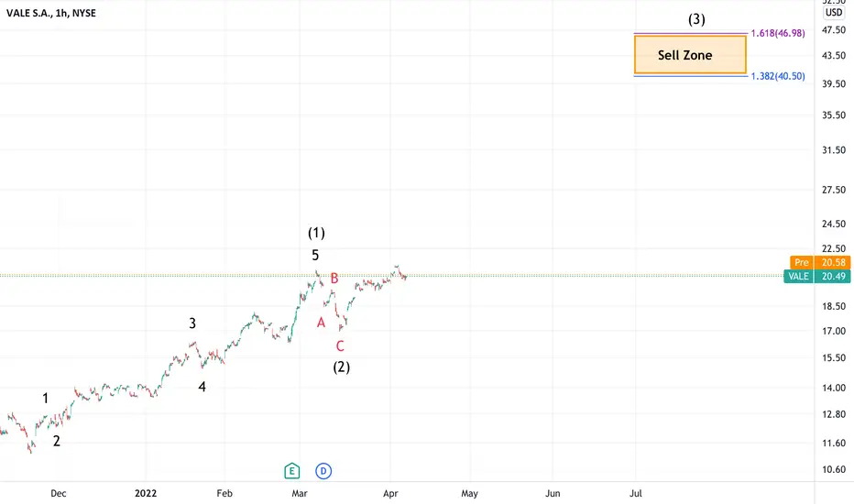Select the wave 5 label near the peak
This screenshot has width=854, height=504.
(315, 255)
